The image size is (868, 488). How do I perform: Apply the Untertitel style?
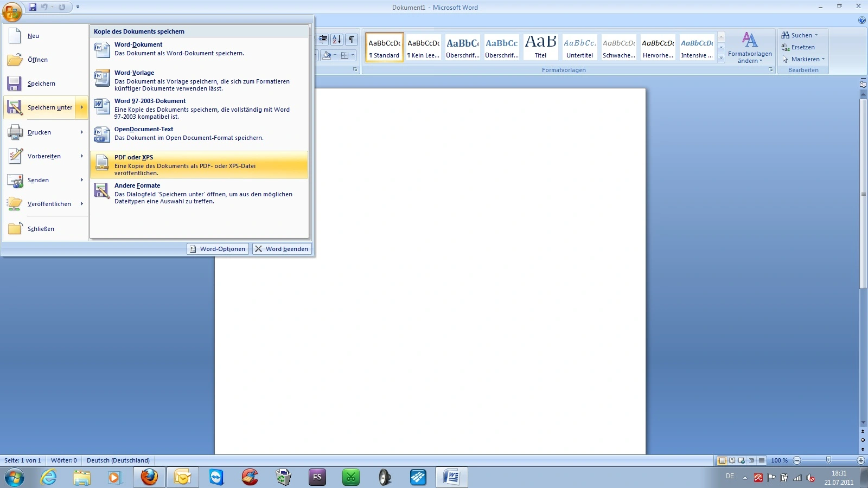coord(580,47)
